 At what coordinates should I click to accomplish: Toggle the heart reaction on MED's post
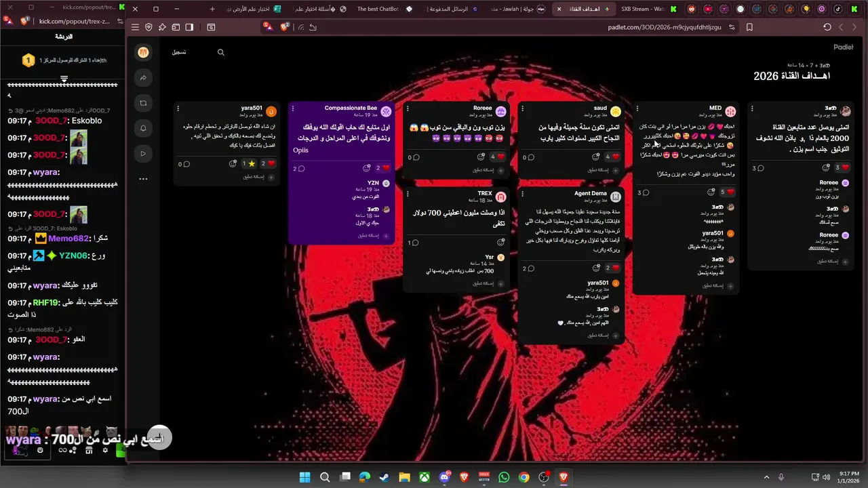pyautogui.click(x=726, y=192)
